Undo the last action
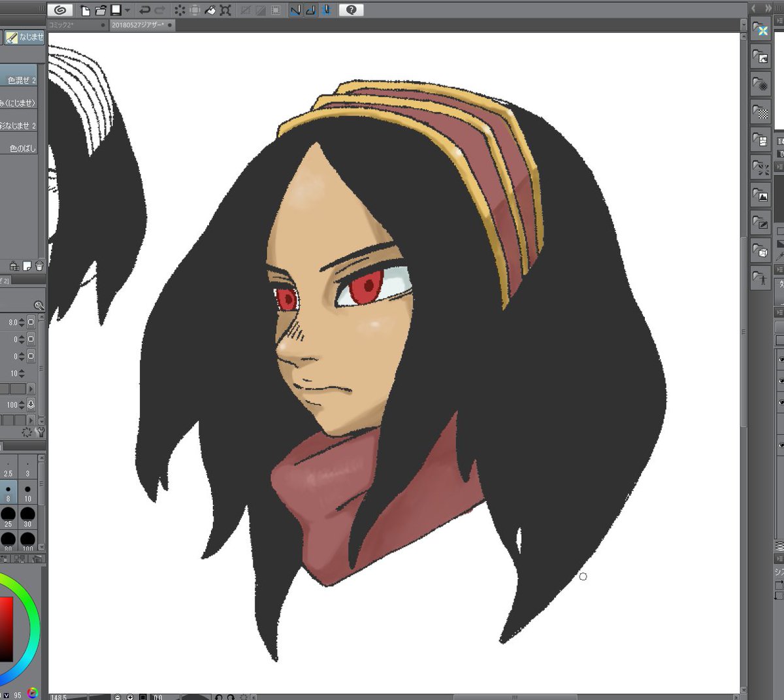Image resolution: width=784 pixels, height=700 pixels. (144, 10)
